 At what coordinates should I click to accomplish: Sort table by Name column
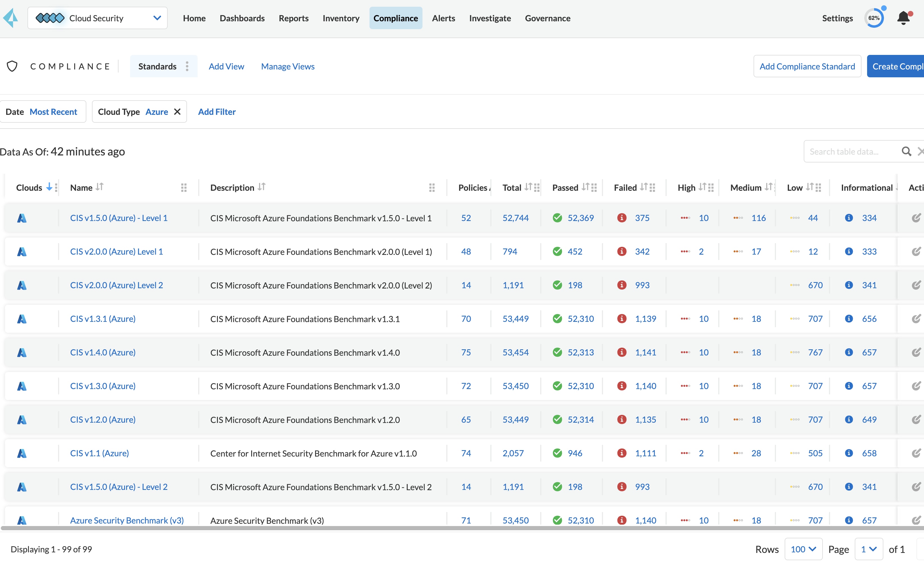(x=100, y=187)
